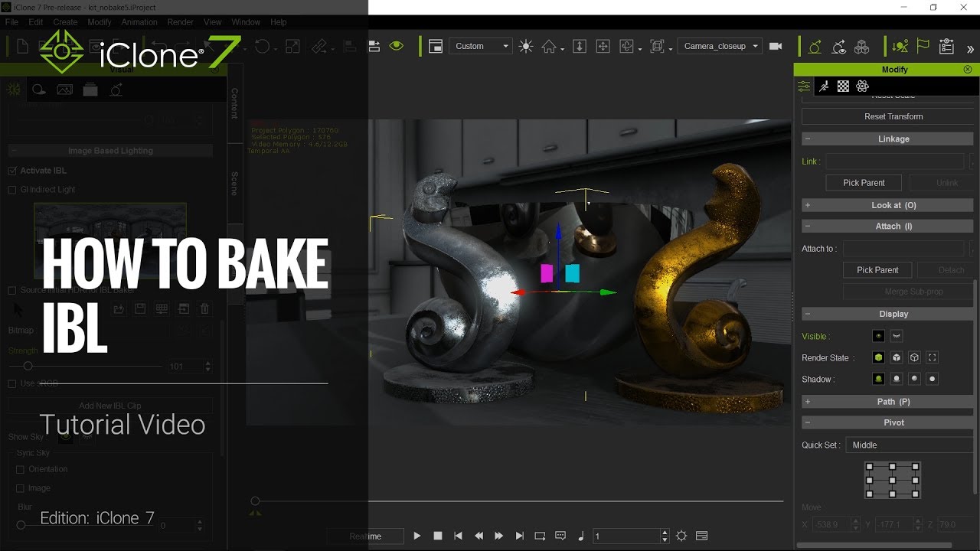Click Pick Parent under Linkage
Image resolution: width=980 pixels, height=551 pixels.
[x=864, y=183]
